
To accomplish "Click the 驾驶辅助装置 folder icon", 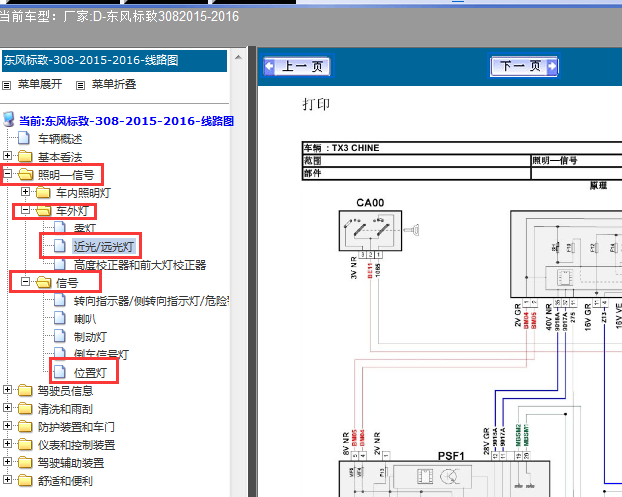I will click(x=25, y=462).
